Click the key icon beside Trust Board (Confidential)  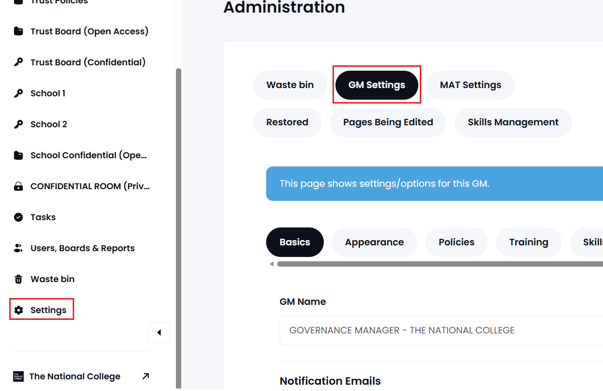[x=18, y=62]
